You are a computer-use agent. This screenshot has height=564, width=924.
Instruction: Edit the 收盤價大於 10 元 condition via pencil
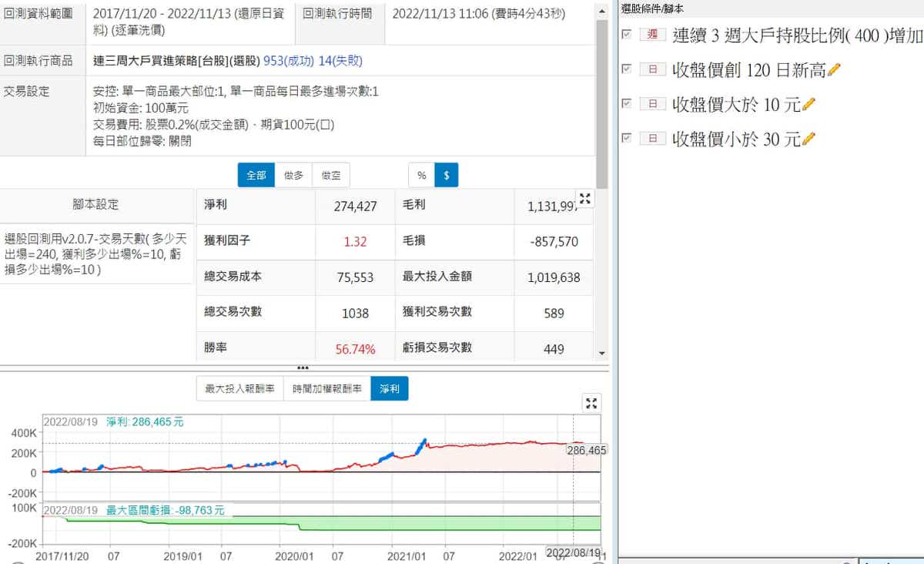point(808,104)
